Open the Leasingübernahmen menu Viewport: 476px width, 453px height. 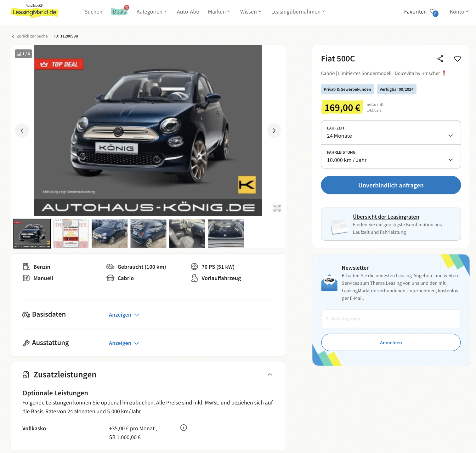coord(298,12)
